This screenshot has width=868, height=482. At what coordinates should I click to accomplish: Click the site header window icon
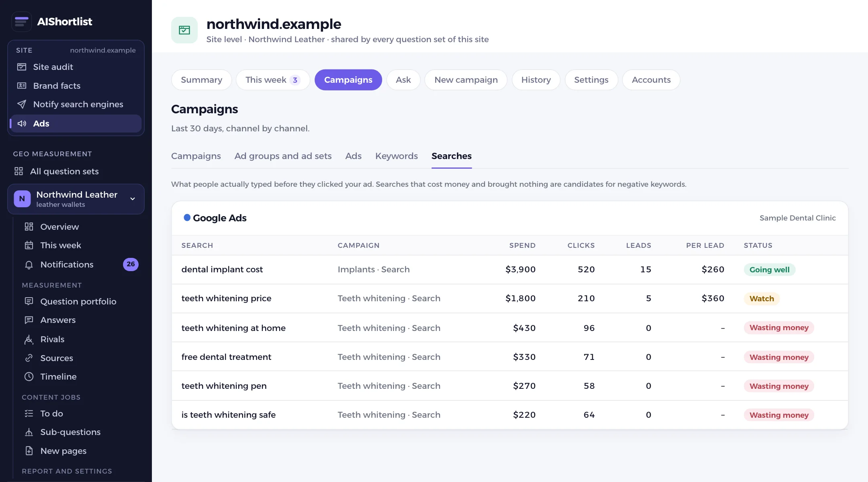pos(184,30)
